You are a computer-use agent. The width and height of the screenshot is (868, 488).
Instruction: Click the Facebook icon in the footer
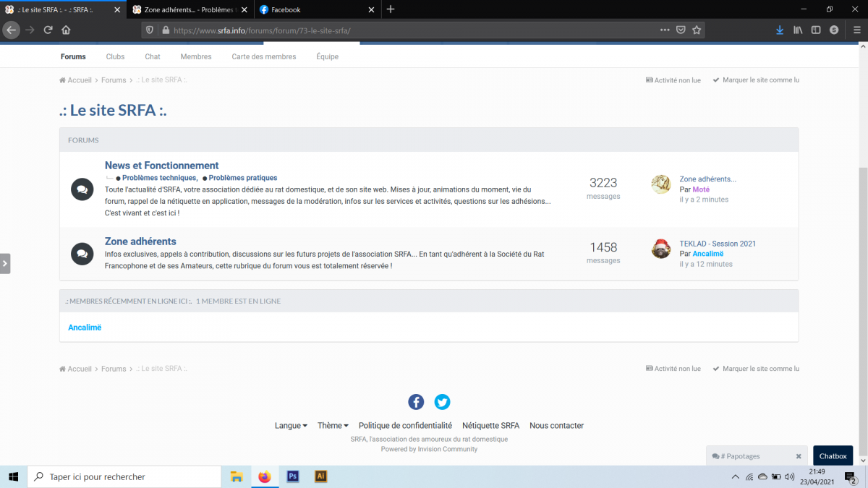(x=416, y=402)
